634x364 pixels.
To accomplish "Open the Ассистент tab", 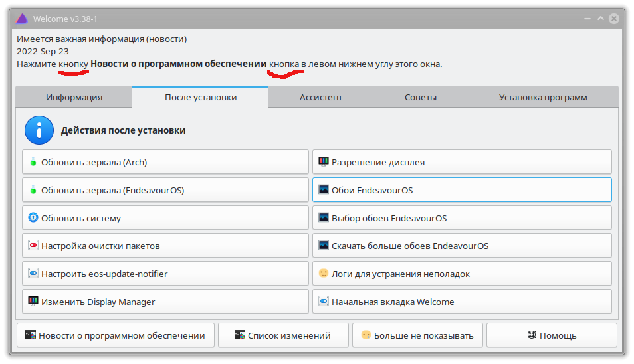I will [x=320, y=98].
